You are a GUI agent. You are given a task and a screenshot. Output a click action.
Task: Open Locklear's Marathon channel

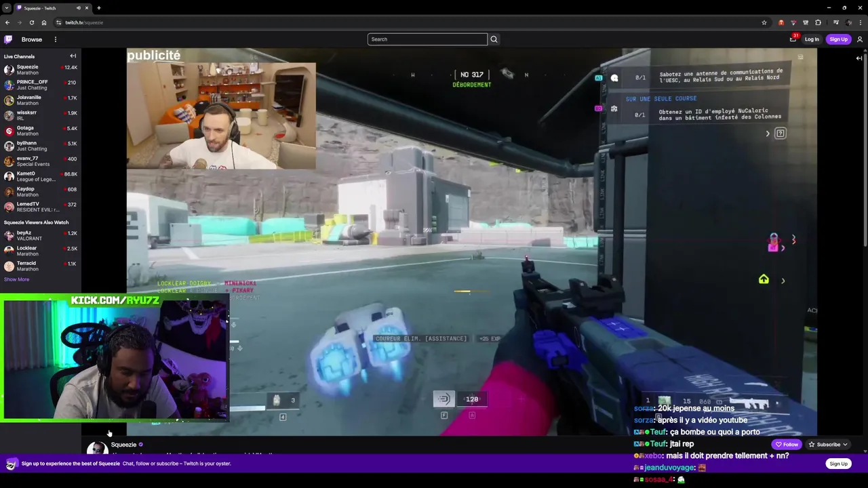click(x=41, y=251)
